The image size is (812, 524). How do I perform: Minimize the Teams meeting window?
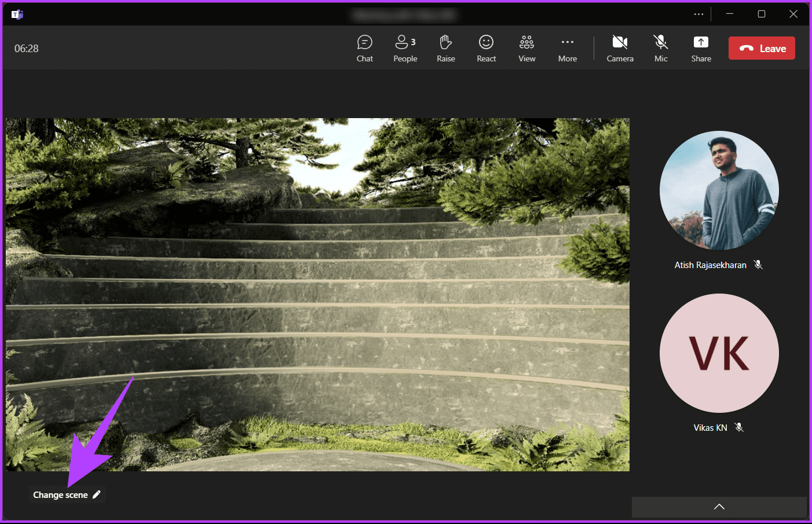(730, 14)
